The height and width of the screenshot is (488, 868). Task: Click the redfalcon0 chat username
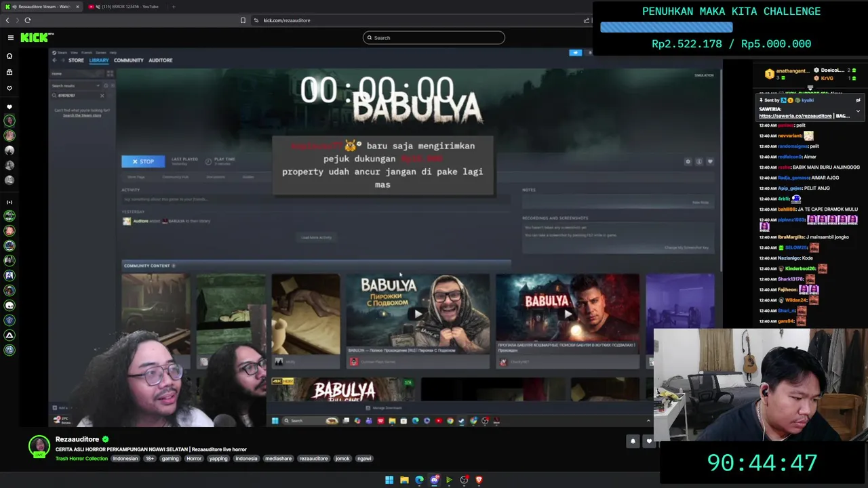[x=790, y=157]
